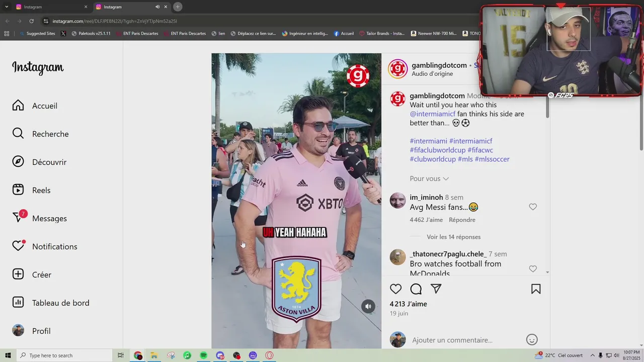Open the browser apps grid in bookmarks bar
The width and height of the screenshot is (644, 362).
coord(7,34)
